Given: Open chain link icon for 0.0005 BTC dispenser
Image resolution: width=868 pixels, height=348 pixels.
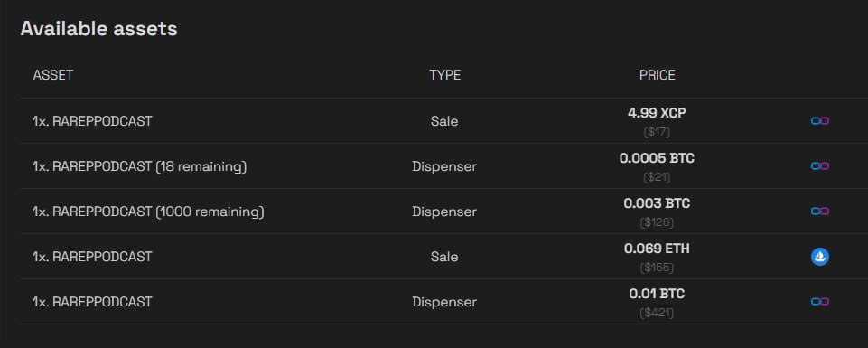Looking at the screenshot, I should 820,166.
